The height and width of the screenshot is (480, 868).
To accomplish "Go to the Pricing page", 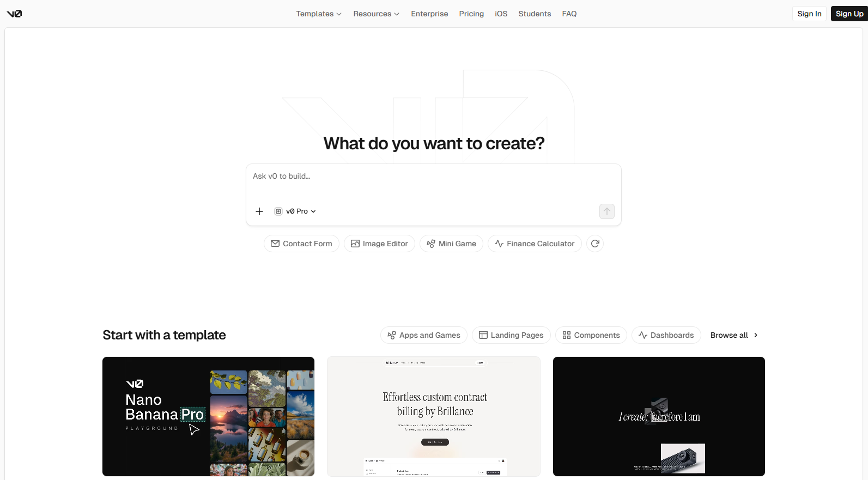I will click(x=471, y=14).
